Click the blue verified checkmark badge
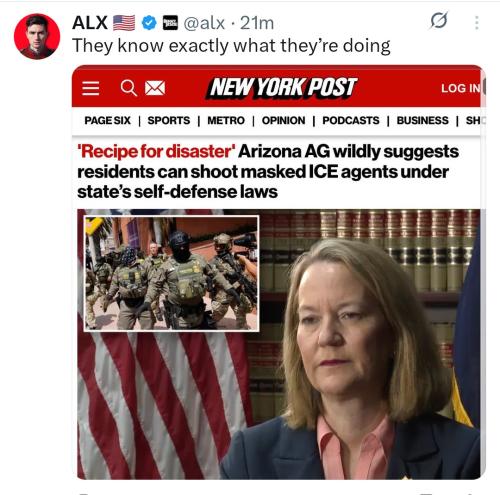 point(149,23)
